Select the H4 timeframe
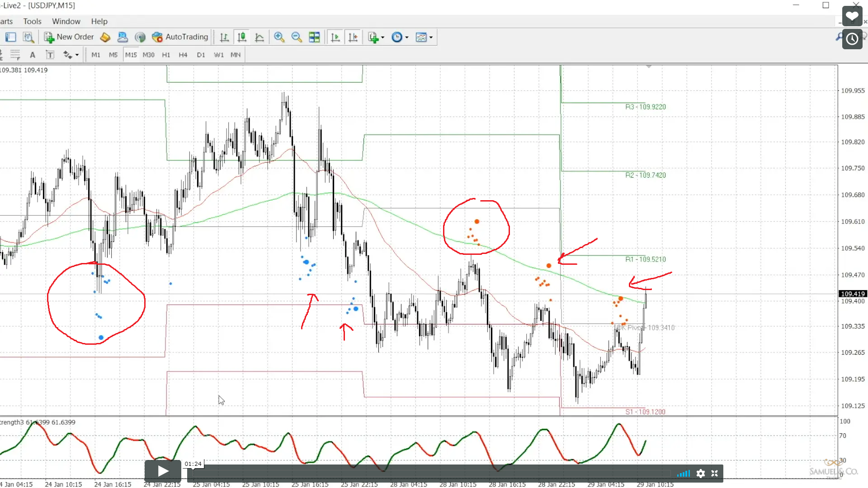Image resolution: width=868 pixels, height=488 pixels. [x=183, y=55]
